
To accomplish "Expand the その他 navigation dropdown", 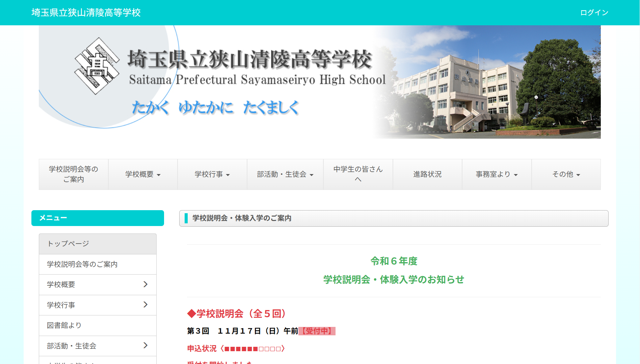I will (x=566, y=174).
